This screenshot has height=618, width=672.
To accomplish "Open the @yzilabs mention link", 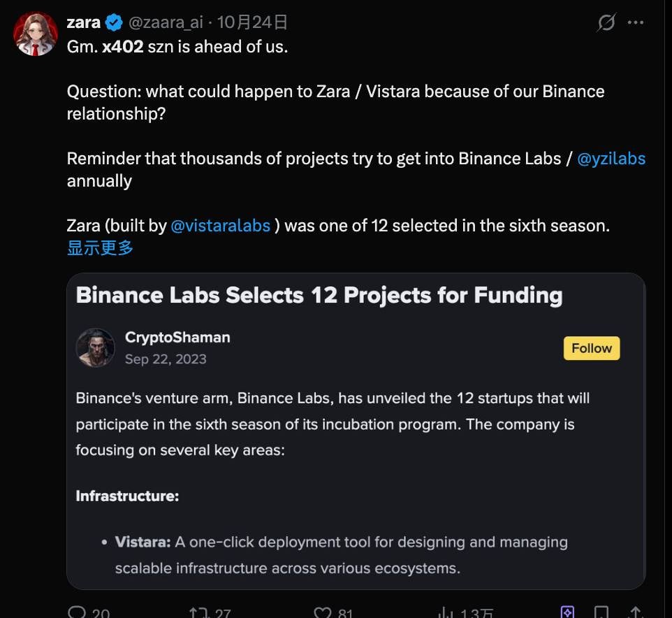I will point(611,159).
